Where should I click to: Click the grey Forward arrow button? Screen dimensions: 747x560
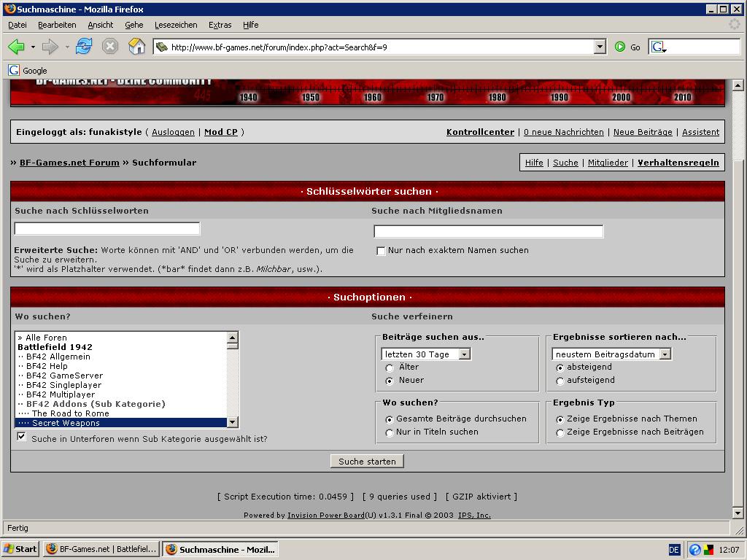coord(50,47)
